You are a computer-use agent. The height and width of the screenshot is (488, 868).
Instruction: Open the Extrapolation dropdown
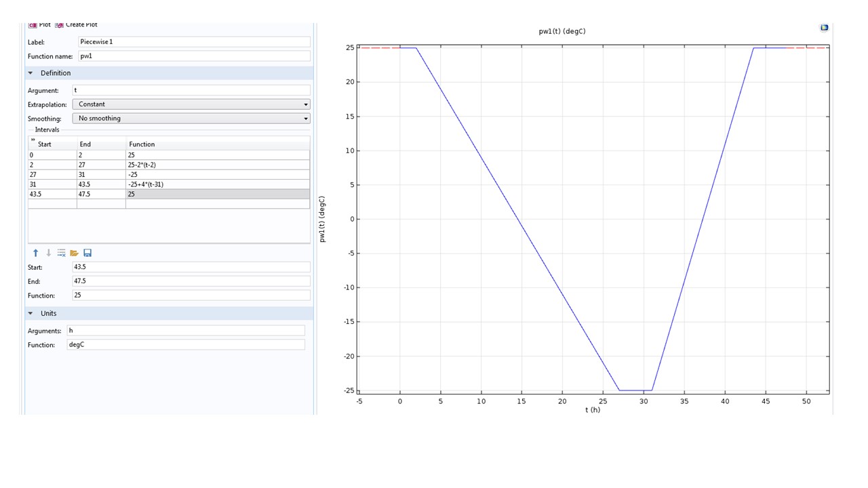tap(191, 104)
